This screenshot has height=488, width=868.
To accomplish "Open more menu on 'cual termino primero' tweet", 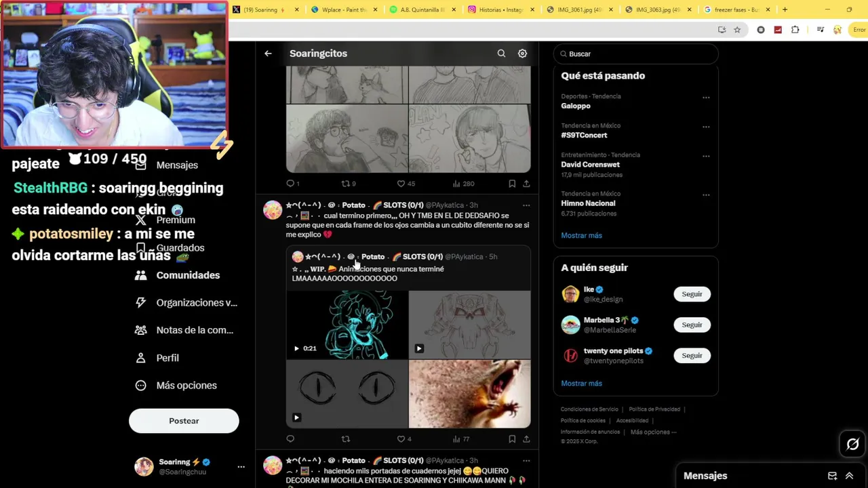I will coord(526,205).
